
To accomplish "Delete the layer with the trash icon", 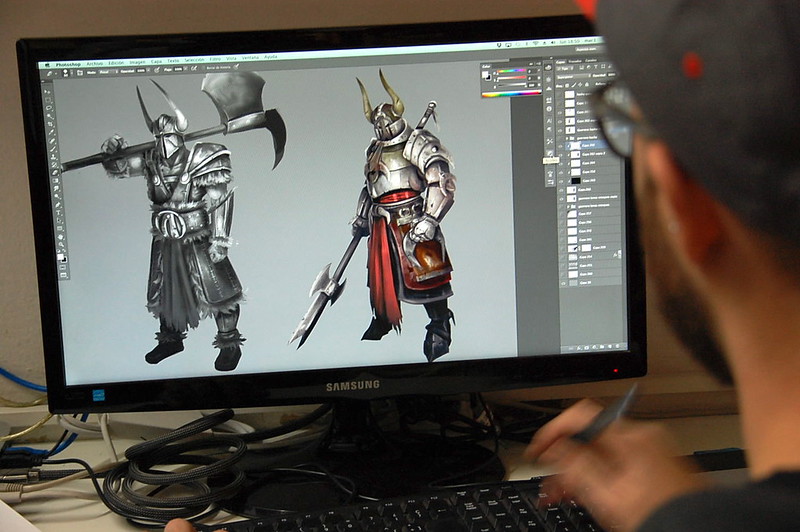I will coord(617,346).
